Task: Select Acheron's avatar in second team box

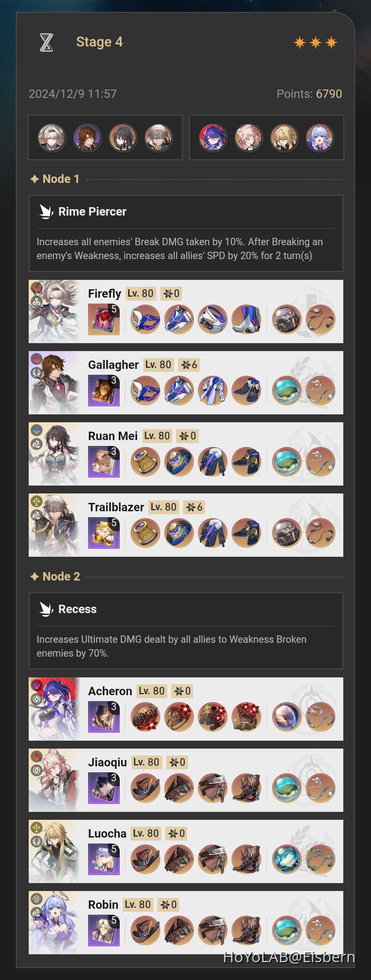Action: coord(213,137)
